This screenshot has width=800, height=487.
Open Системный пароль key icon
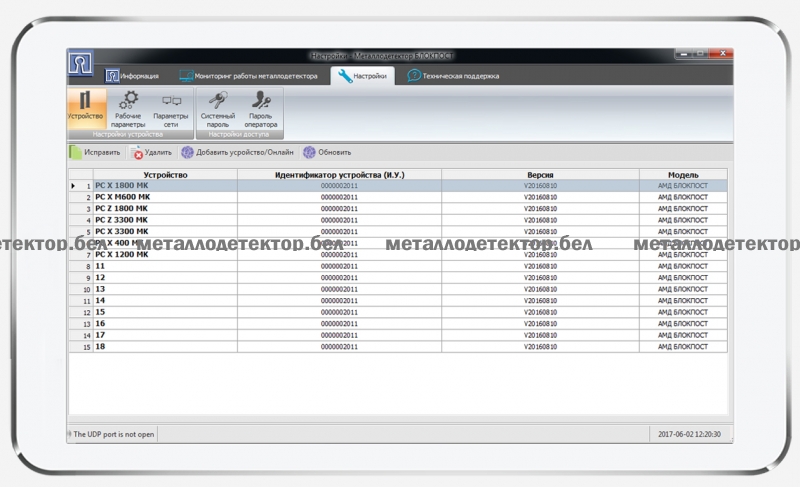tap(217, 107)
